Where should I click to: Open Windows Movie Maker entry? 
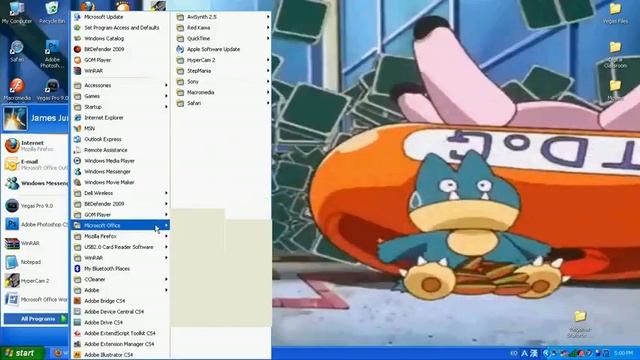120,182
